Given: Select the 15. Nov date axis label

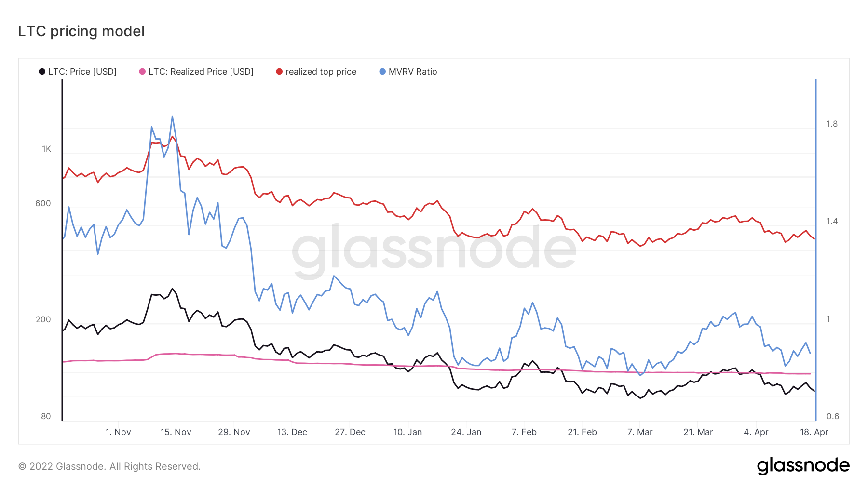Looking at the screenshot, I should (176, 432).
